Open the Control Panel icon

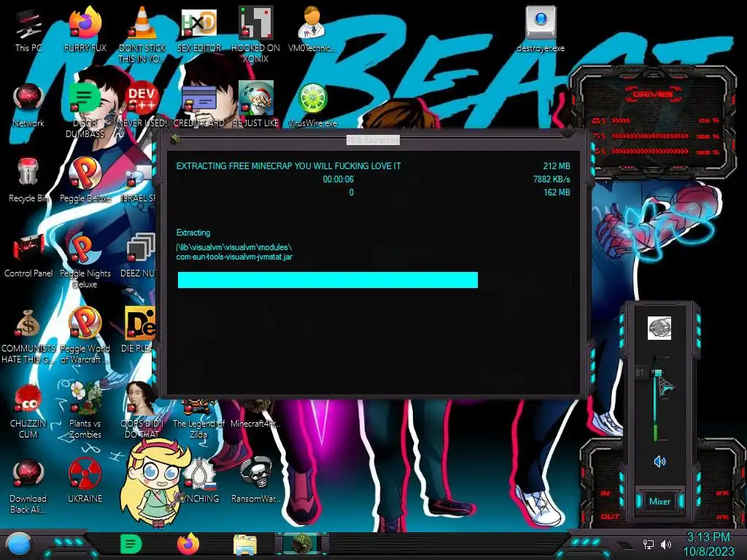coord(28,255)
